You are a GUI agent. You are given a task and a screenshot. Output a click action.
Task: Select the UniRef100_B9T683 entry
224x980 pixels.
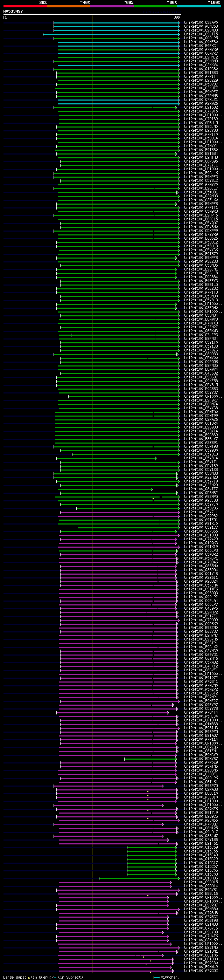(x=201, y=73)
